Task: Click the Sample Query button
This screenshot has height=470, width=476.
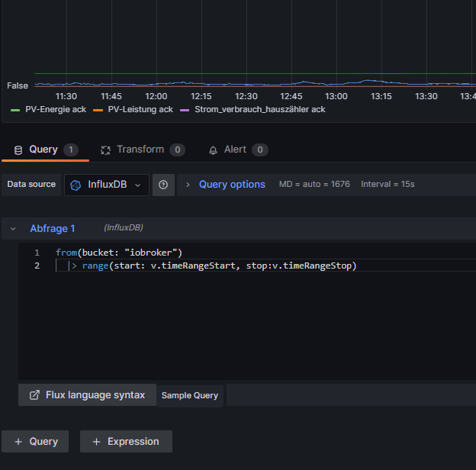Action: (189, 395)
